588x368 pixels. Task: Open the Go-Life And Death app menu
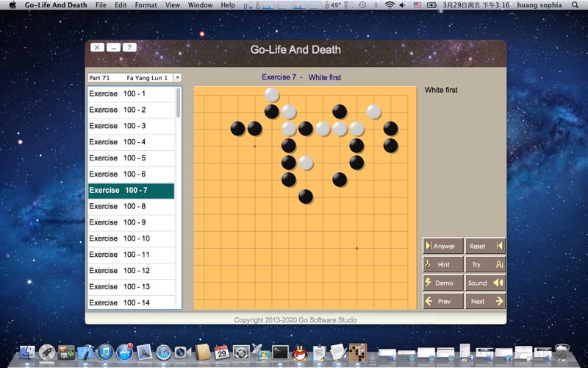point(56,5)
